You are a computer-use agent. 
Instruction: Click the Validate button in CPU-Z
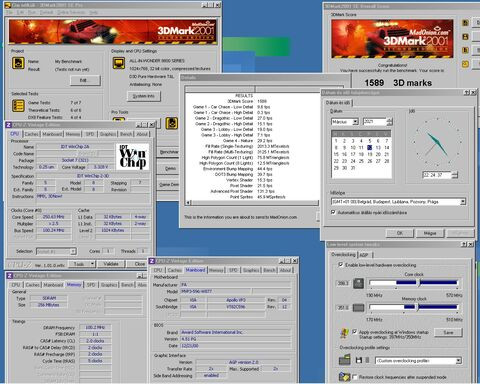111,264
